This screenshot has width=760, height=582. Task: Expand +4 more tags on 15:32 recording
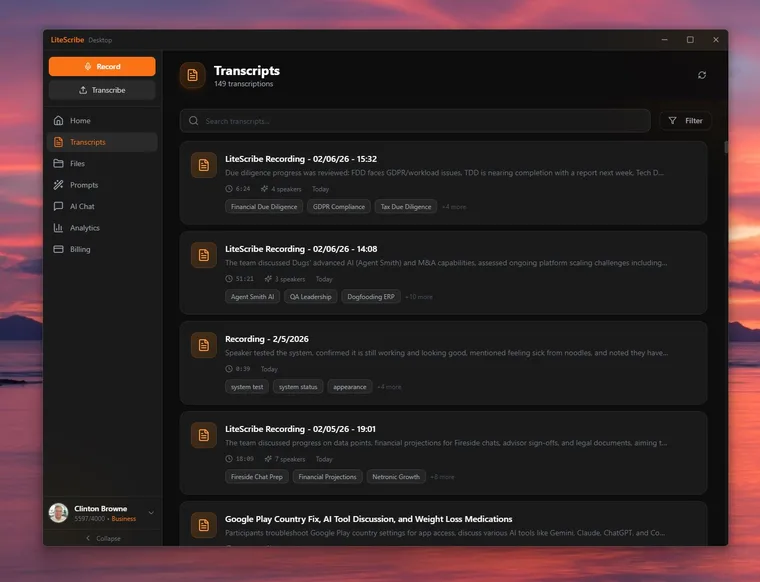[454, 207]
